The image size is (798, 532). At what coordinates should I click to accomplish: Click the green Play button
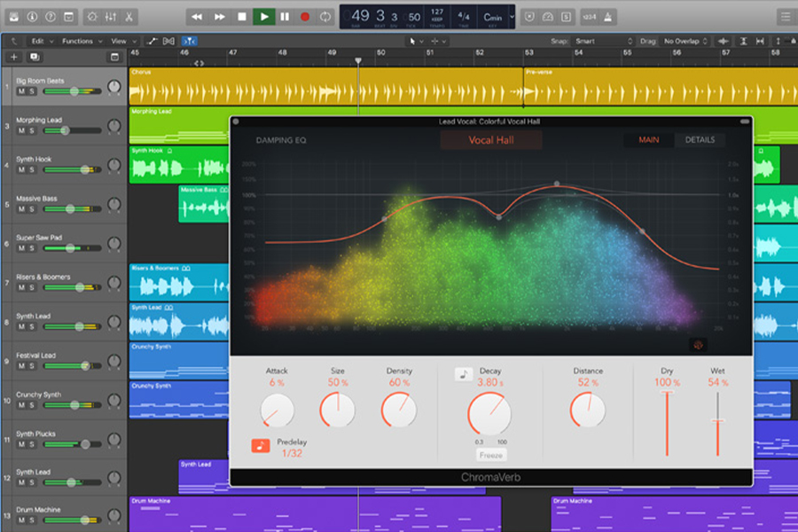point(264,17)
